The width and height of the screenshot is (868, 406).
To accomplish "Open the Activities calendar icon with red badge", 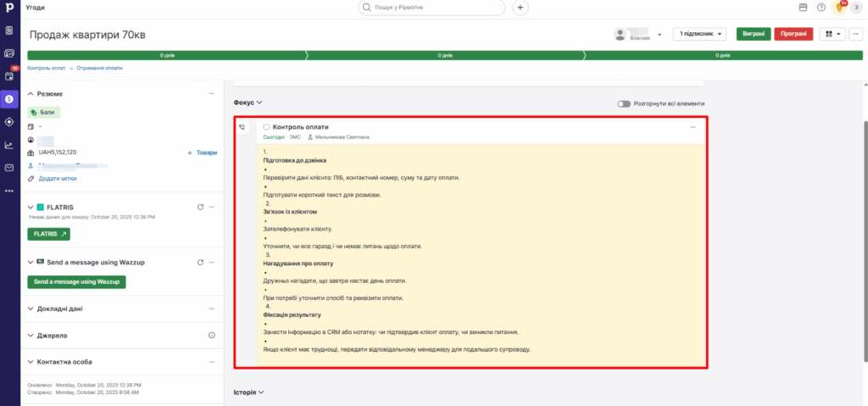I will click(x=8, y=76).
